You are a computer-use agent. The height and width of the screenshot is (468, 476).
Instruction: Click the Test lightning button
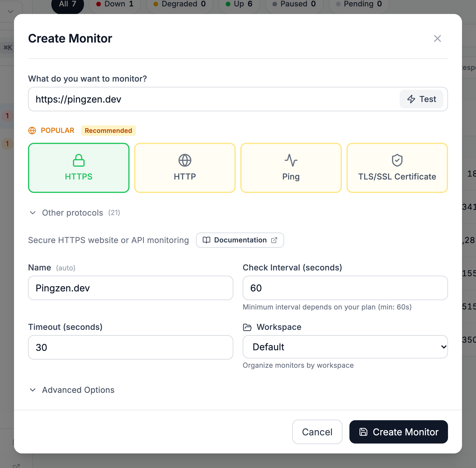point(421,99)
